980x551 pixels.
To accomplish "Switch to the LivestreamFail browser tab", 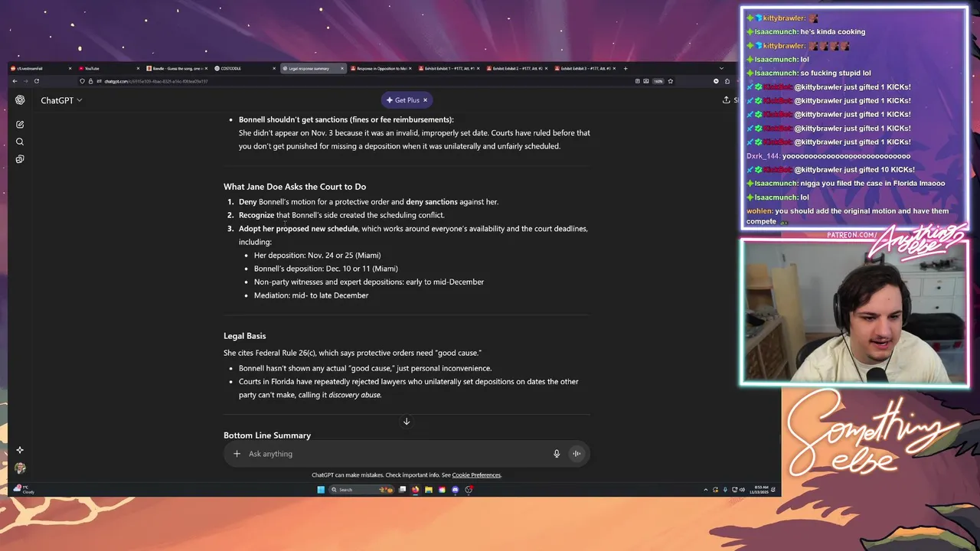I will [x=38, y=68].
